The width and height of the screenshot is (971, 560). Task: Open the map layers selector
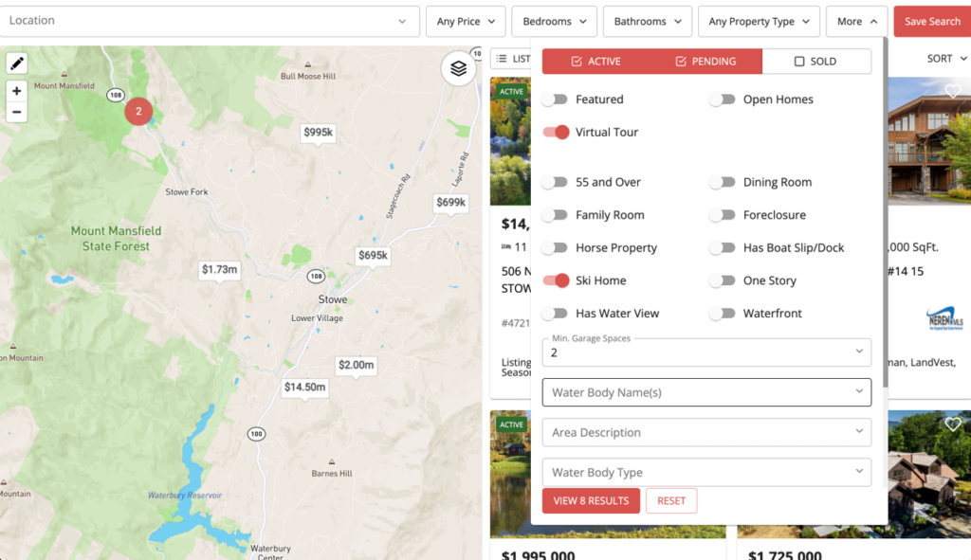pos(458,68)
